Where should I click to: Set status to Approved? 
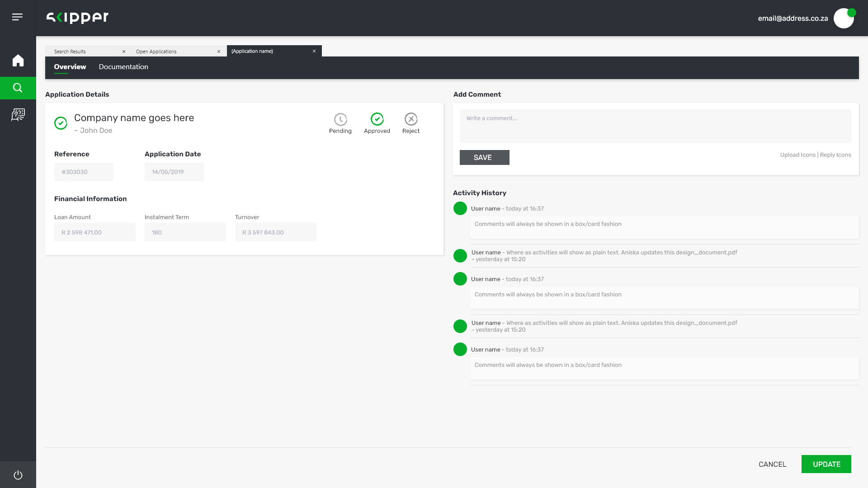(377, 123)
